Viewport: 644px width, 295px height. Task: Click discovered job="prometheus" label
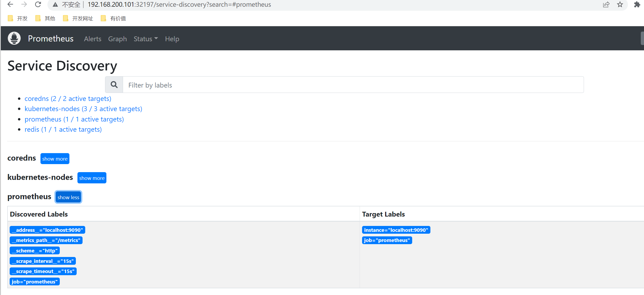click(35, 282)
